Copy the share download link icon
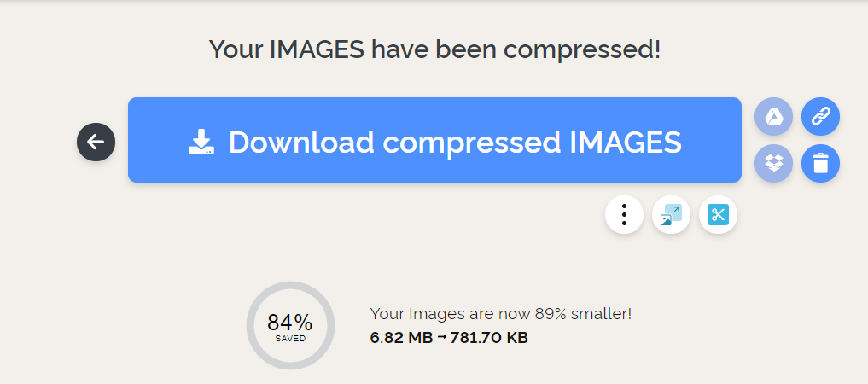 coord(820,117)
